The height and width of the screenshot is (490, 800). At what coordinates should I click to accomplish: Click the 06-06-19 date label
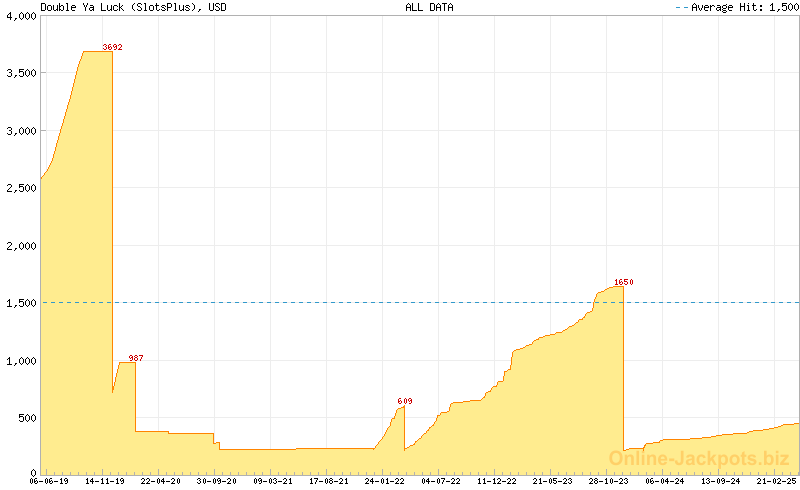pyautogui.click(x=48, y=481)
